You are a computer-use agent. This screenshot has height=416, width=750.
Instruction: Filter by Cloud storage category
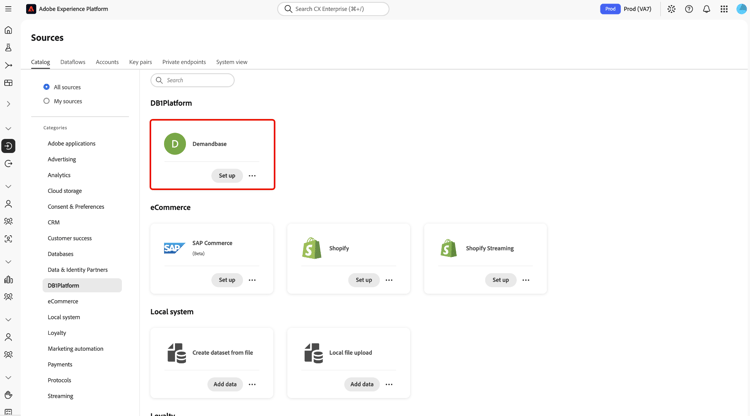point(65,191)
